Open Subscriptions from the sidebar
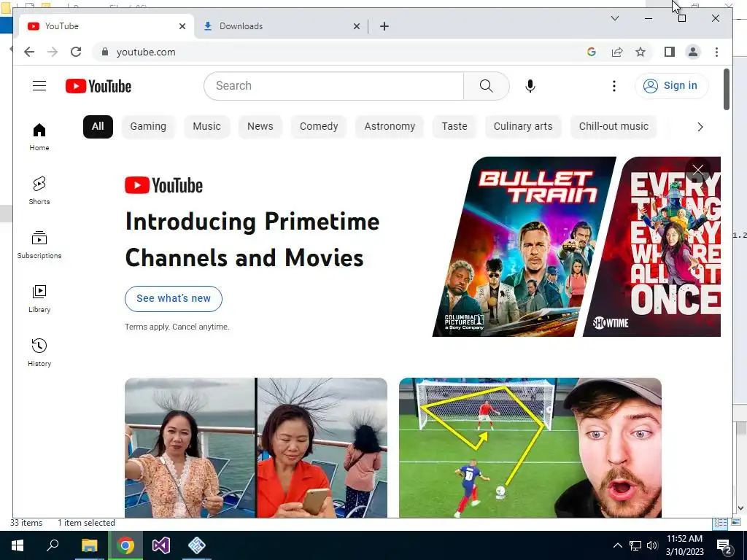 click(x=39, y=245)
